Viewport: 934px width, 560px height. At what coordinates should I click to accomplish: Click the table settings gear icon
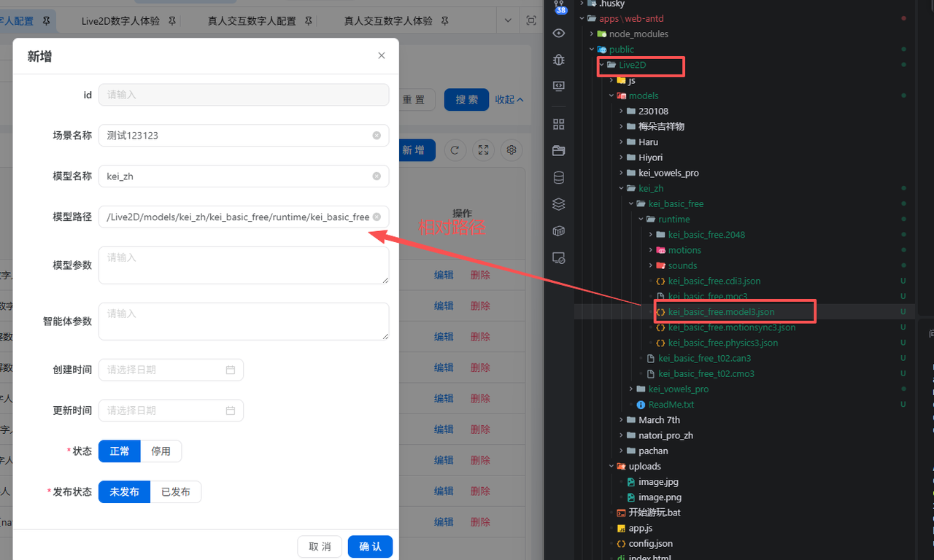coord(512,150)
